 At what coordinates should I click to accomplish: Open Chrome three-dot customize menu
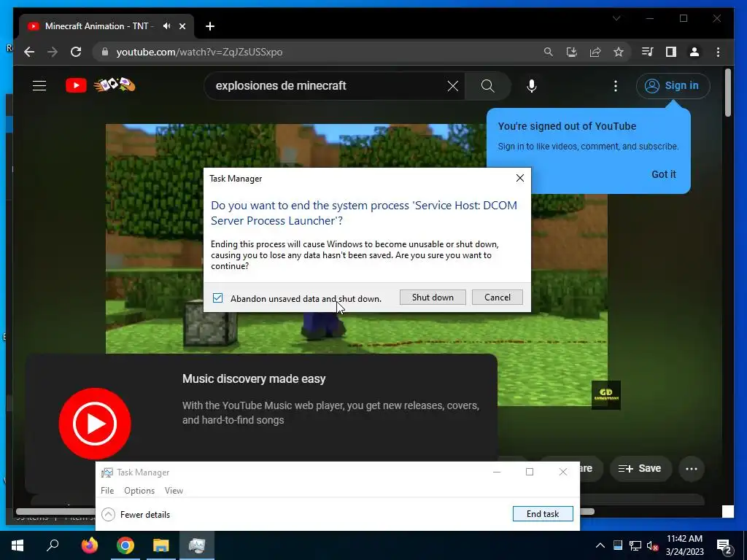point(718,52)
